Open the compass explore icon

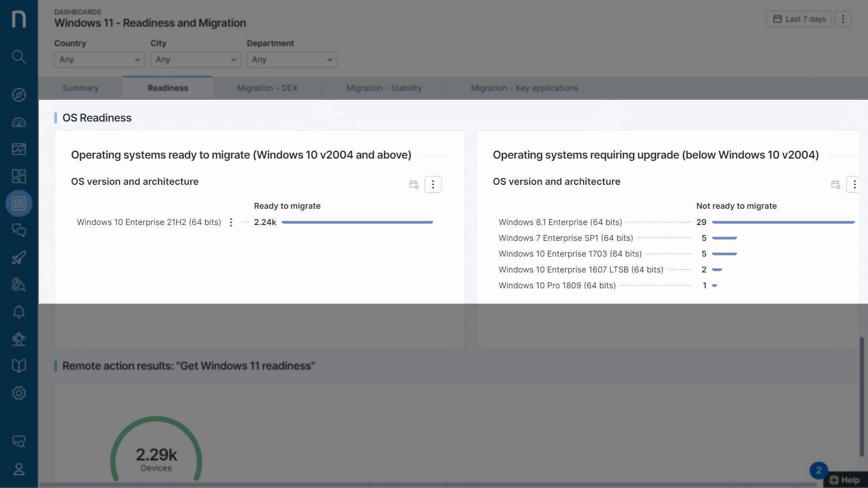(x=19, y=95)
